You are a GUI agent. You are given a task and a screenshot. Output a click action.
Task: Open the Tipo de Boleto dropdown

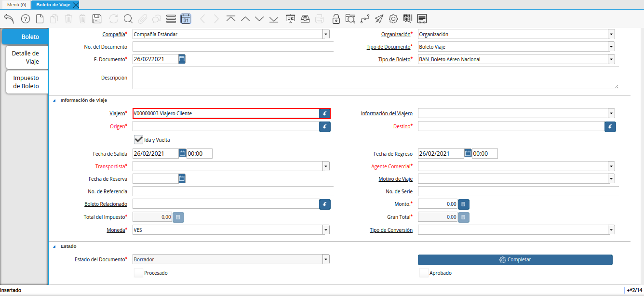click(611, 59)
